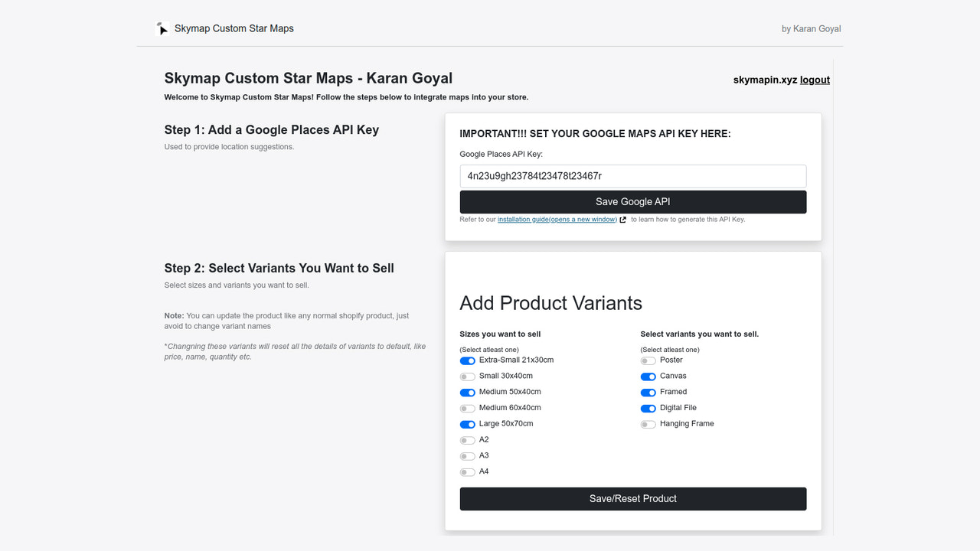Click the Save/Reset Product button
The width and height of the screenshot is (980, 551).
[632, 498]
